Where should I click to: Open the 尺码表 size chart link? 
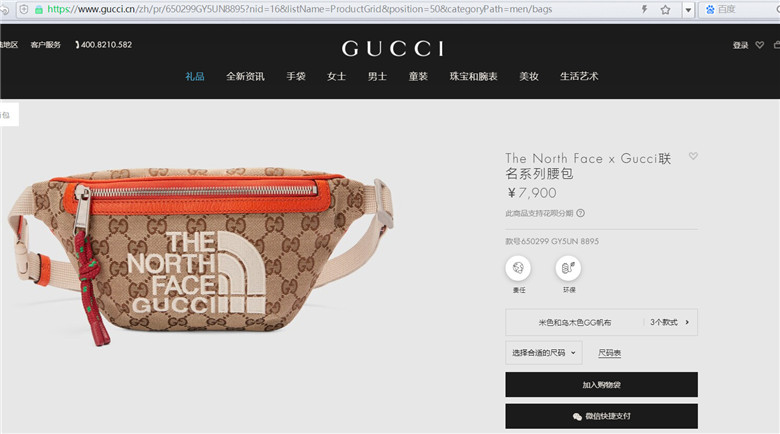click(x=609, y=353)
